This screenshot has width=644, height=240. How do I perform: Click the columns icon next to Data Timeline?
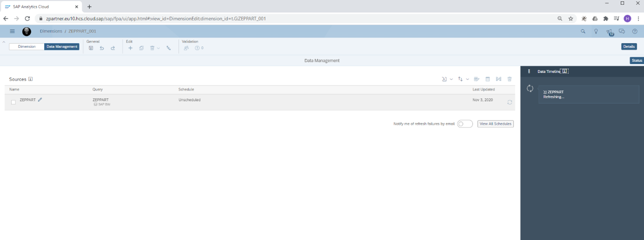coord(564,71)
